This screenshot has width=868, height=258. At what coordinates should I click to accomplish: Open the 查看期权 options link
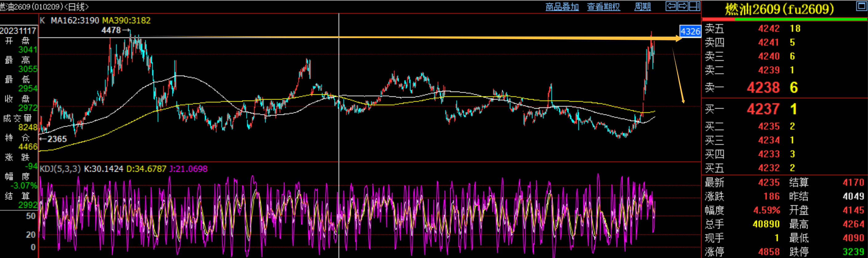603,7
